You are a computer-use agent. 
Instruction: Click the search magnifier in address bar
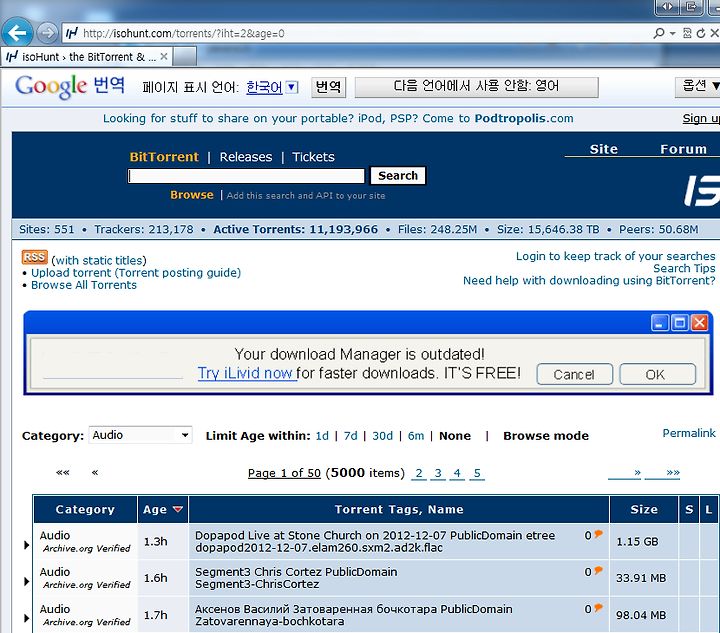pyautogui.click(x=659, y=33)
